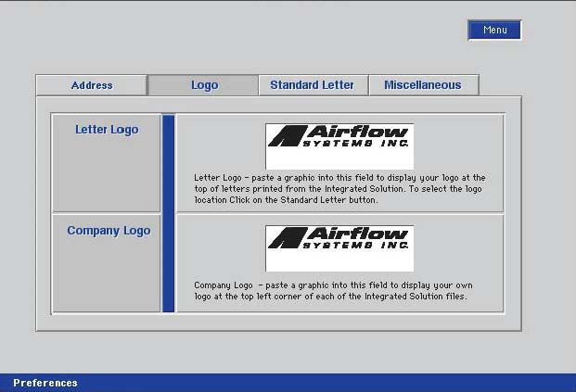Viewport: 576px width, 392px height.
Task: Select the Letter Logo side label
Action: pos(107,129)
